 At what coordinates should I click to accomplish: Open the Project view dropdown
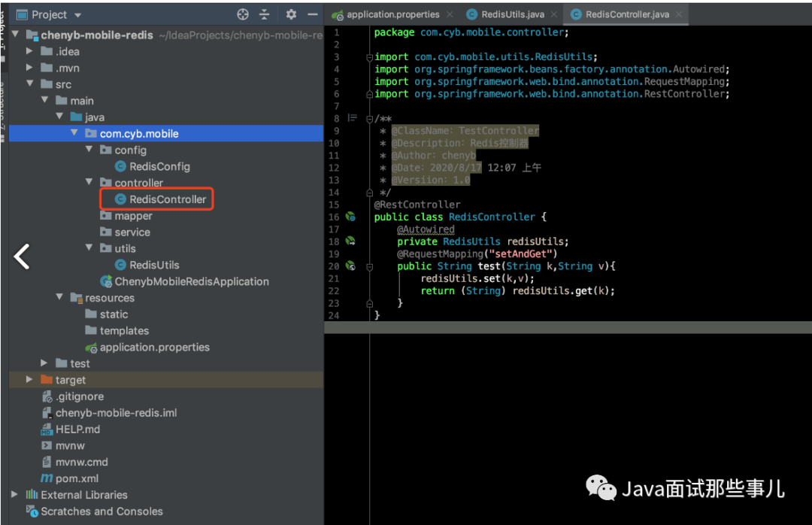click(x=77, y=15)
